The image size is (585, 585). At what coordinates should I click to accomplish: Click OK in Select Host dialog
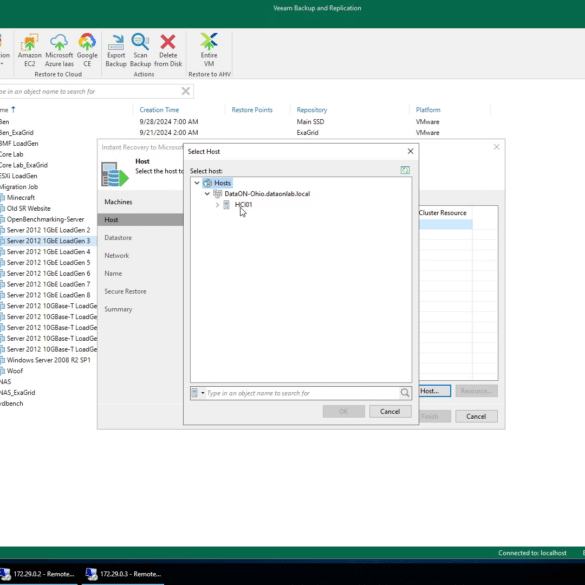pos(344,412)
